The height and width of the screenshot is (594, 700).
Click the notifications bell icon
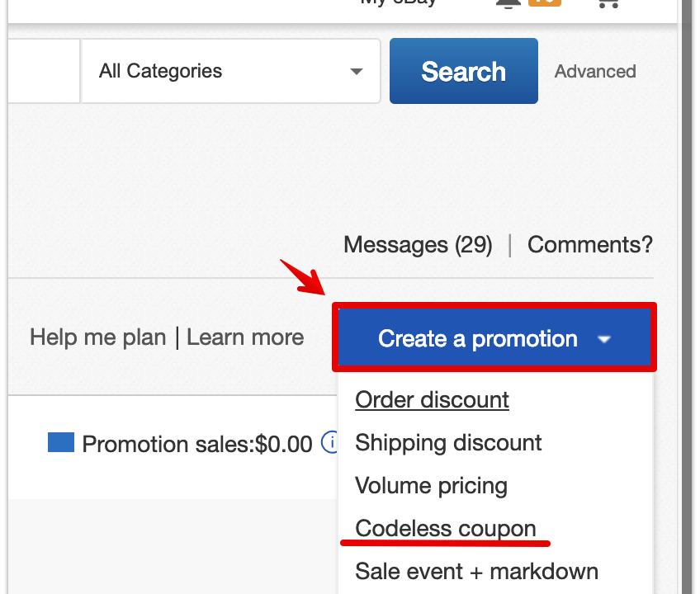coord(508,3)
